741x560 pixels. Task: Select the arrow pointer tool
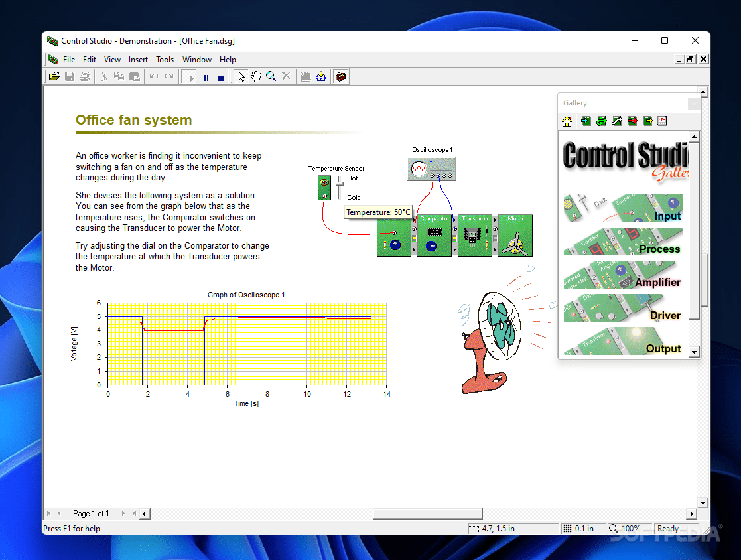click(241, 76)
